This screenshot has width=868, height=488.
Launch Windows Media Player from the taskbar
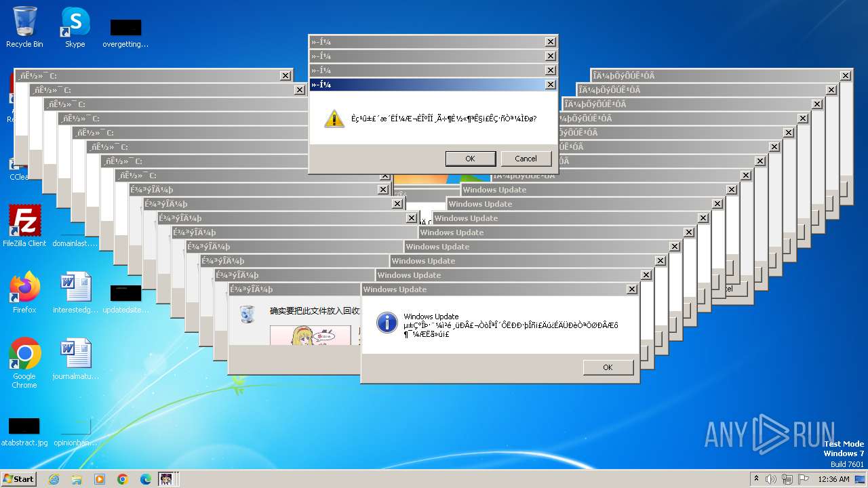coord(100,479)
